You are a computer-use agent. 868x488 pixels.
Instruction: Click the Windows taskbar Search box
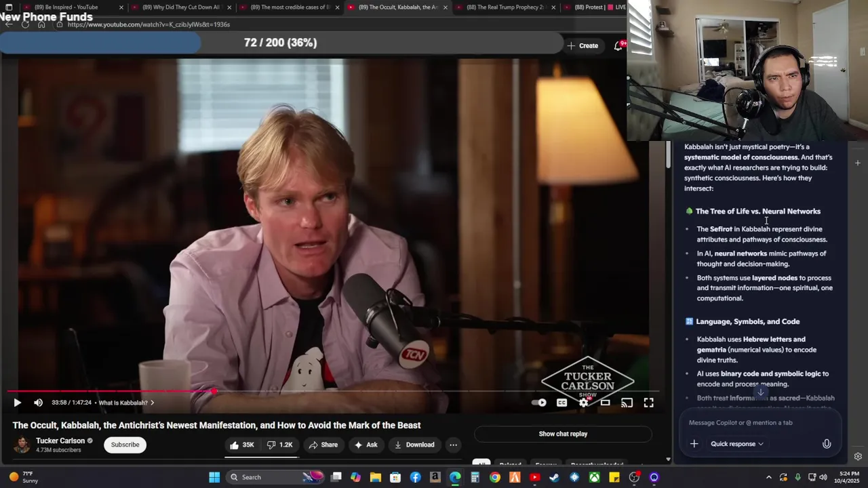(276, 477)
